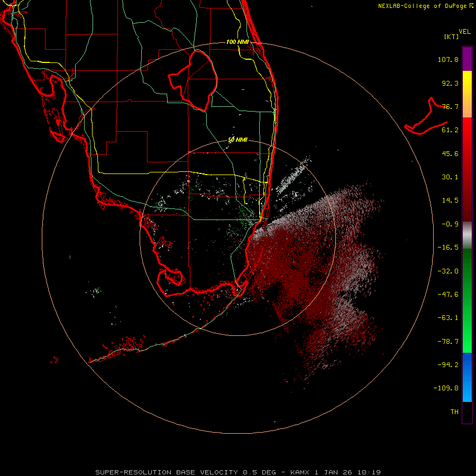
Task: Click the 76.7 legend value
Action: [x=450, y=106]
